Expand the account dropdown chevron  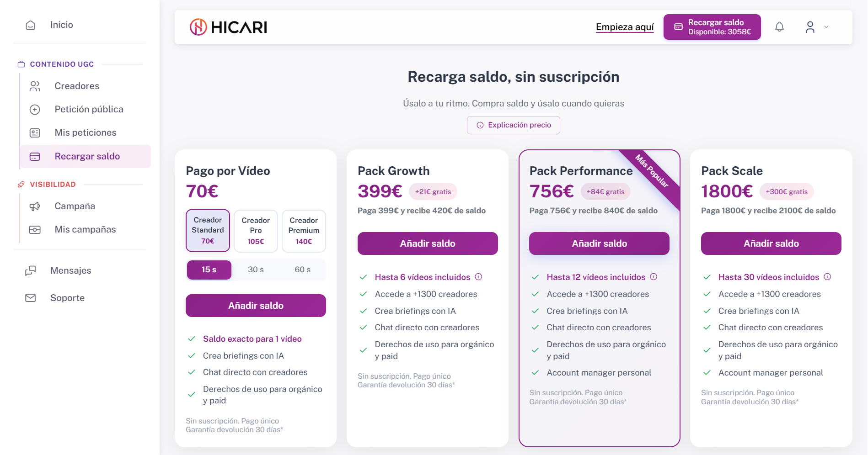[x=826, y=27]
